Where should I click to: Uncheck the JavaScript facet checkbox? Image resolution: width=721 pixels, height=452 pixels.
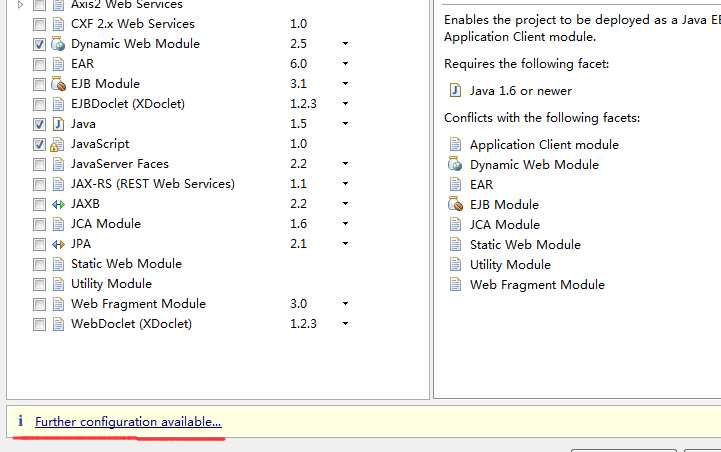[39, 144]
